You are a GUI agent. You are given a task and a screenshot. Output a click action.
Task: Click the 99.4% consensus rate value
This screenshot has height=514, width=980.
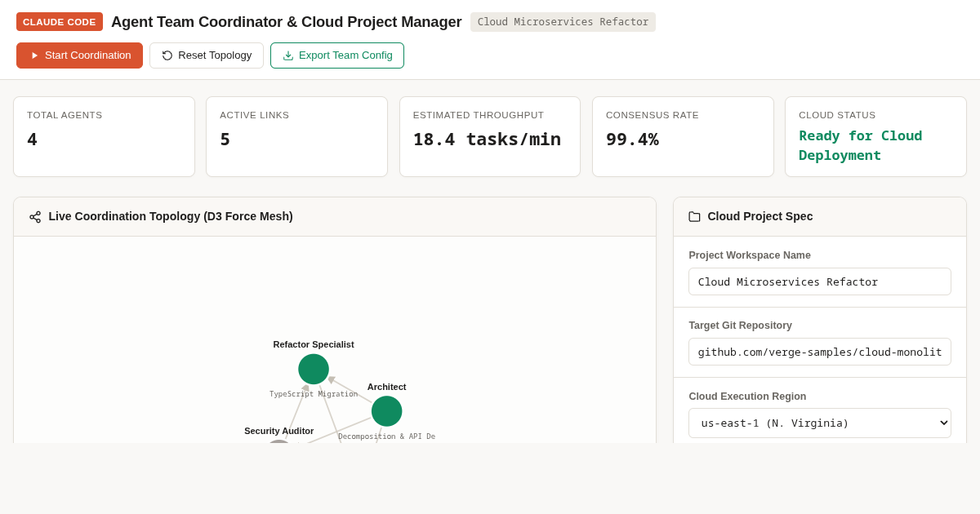[632, 140]
